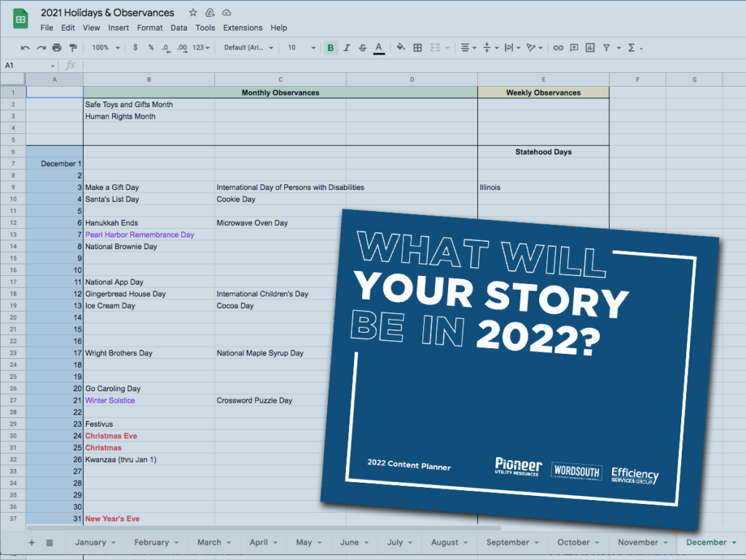Screen dimensions: 746x560
Task: Click the Name box showing A1
Action: 29,66
